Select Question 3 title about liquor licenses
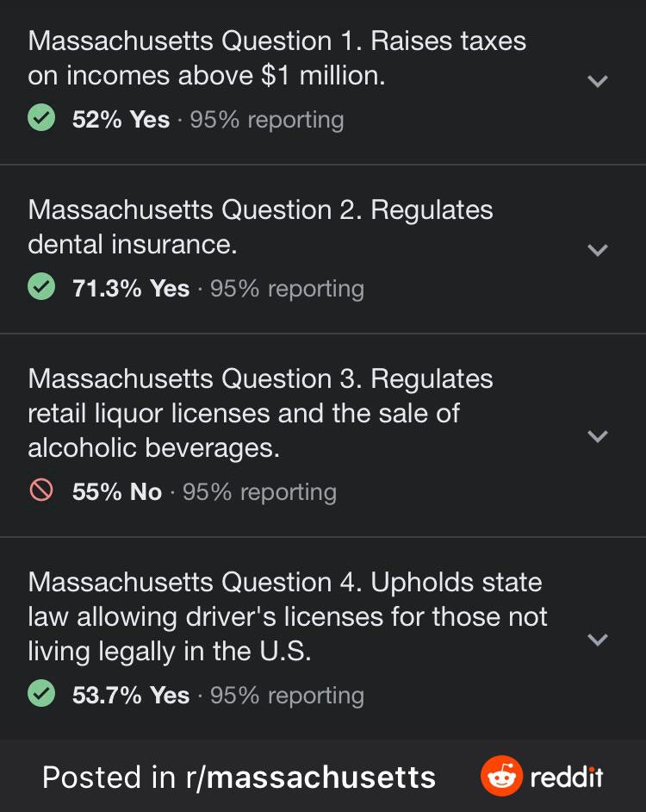The width and height of the screenshot is (646, 812). (x=260, y=413)
